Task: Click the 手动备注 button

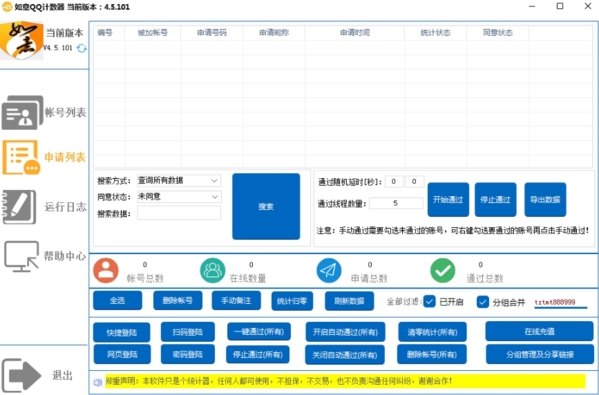Action: point(236,301)
